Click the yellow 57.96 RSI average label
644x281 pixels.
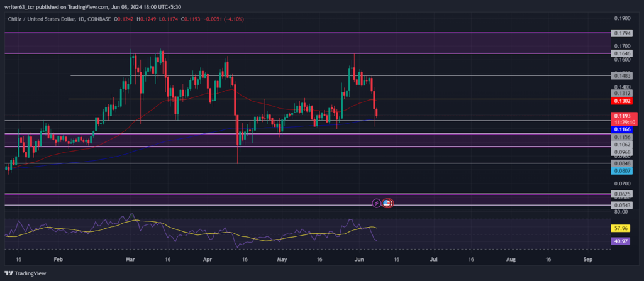point(621,228)
